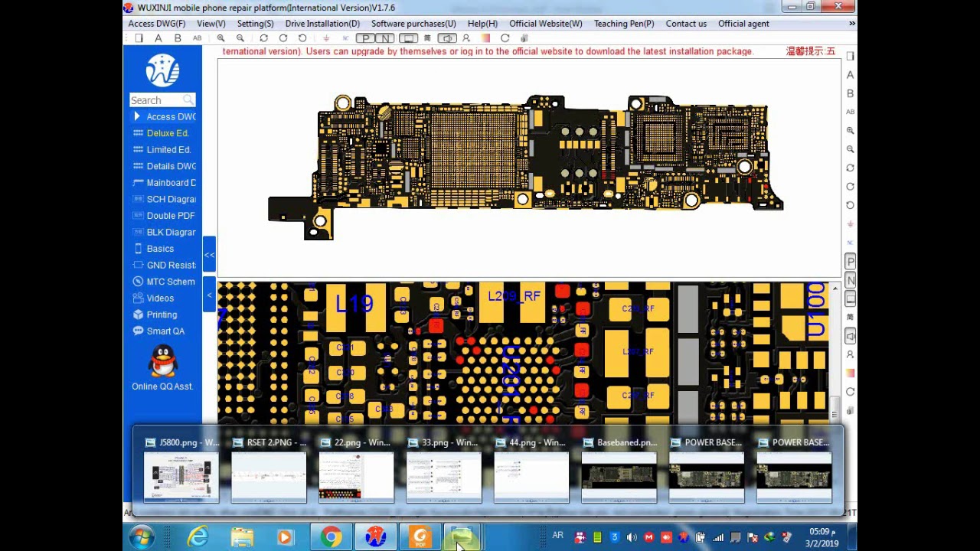Click the Official agent menu item

[x=743, y=24]
